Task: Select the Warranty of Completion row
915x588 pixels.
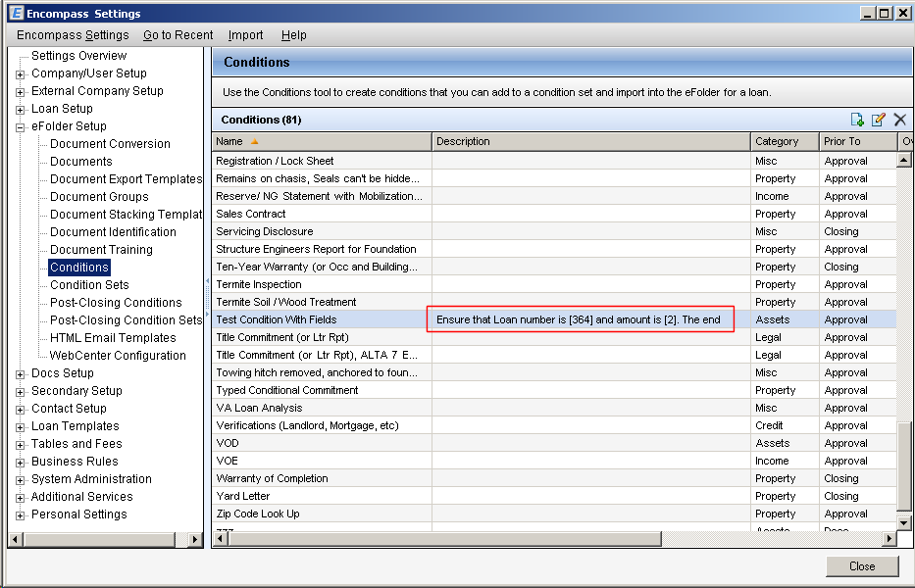Action: [554, 478]
